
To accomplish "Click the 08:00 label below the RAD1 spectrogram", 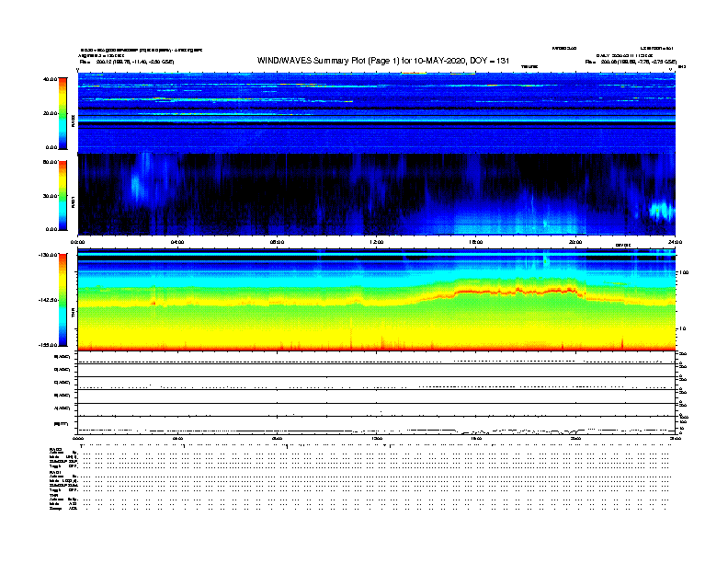I will (277, 242).
